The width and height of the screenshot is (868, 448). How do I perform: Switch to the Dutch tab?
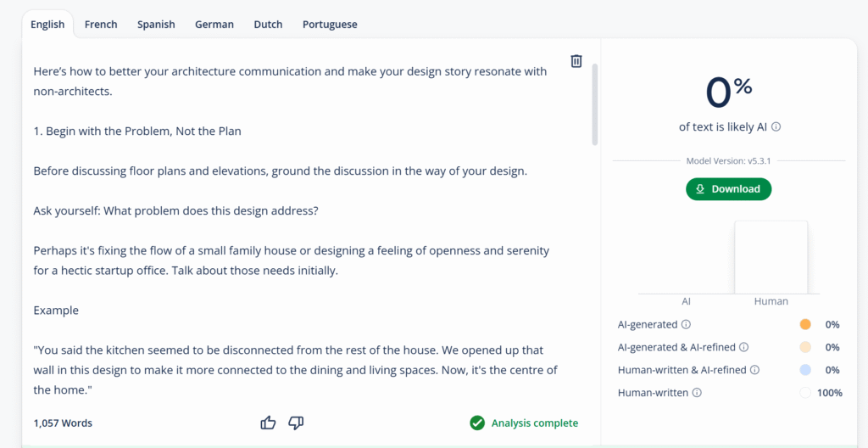(x=268, y=25)
